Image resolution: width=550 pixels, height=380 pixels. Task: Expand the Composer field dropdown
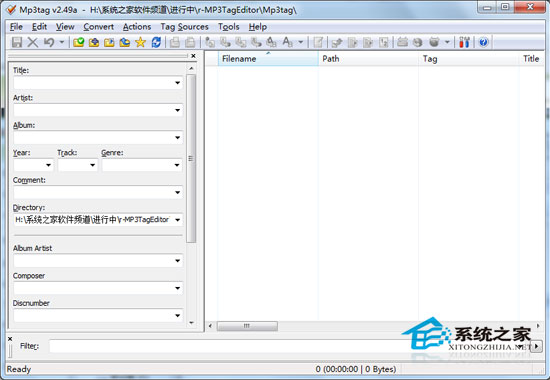[x=177, y=288]
